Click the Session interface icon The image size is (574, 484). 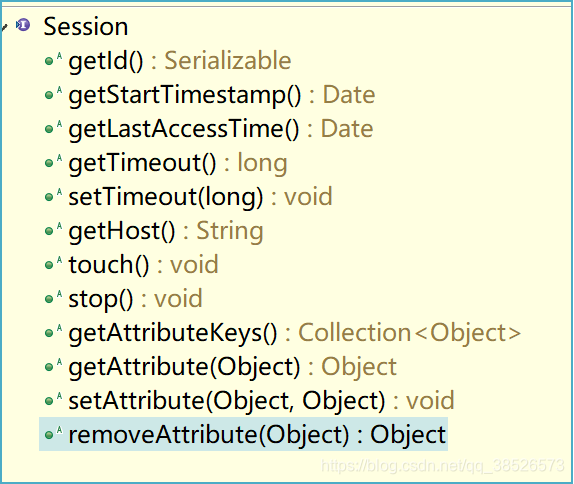point(23,25)
